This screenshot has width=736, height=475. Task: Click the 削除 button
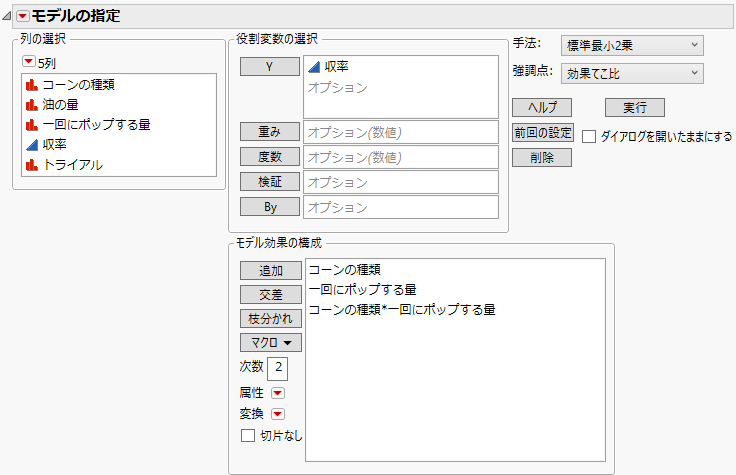pos(542,158)
